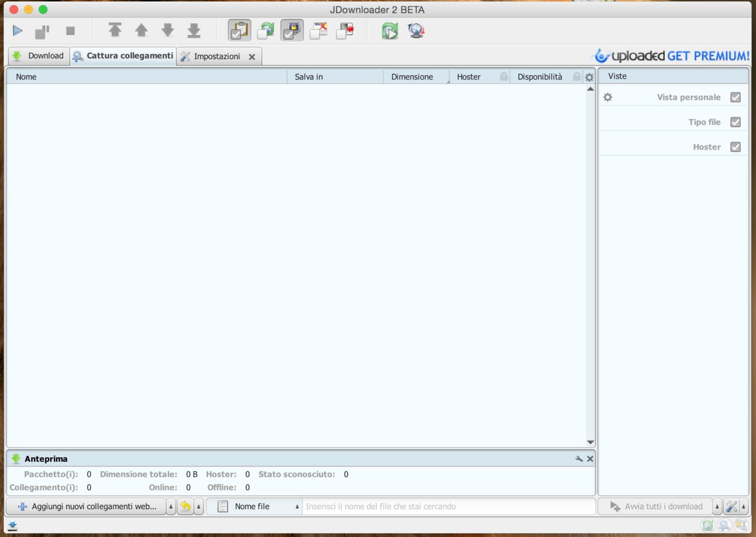756x537 pixels.
Task: Select the Cattura collegamenti tab
Action: (123, 56)
